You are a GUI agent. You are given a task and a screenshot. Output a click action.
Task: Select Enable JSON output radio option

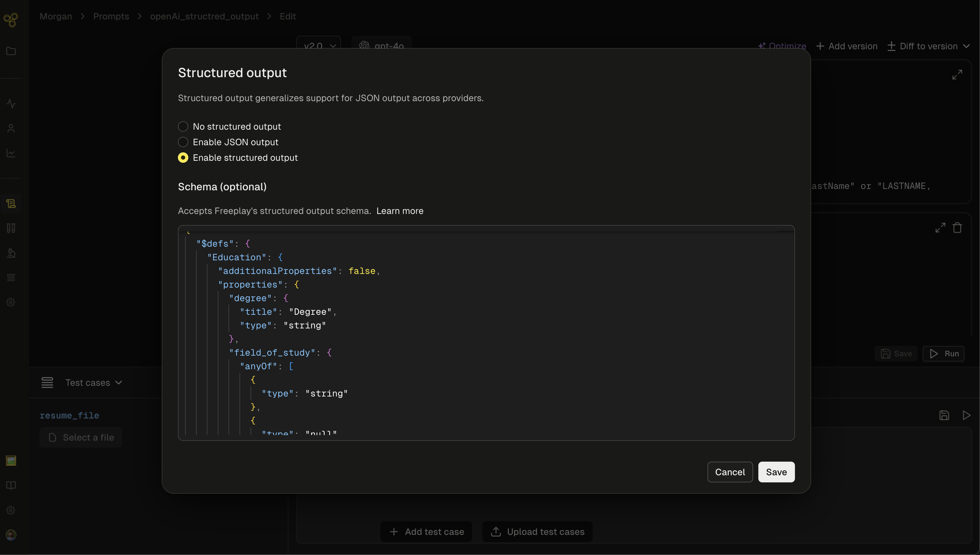tap(183, 142)
